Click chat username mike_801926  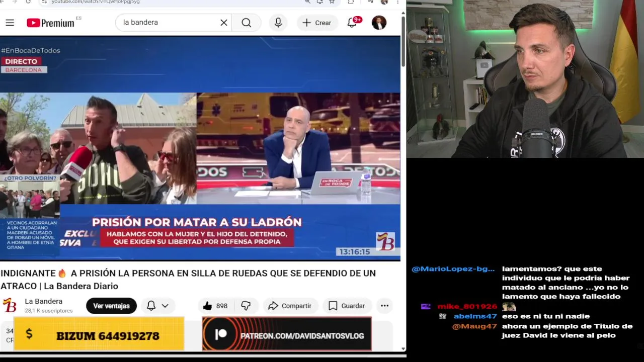467,306
